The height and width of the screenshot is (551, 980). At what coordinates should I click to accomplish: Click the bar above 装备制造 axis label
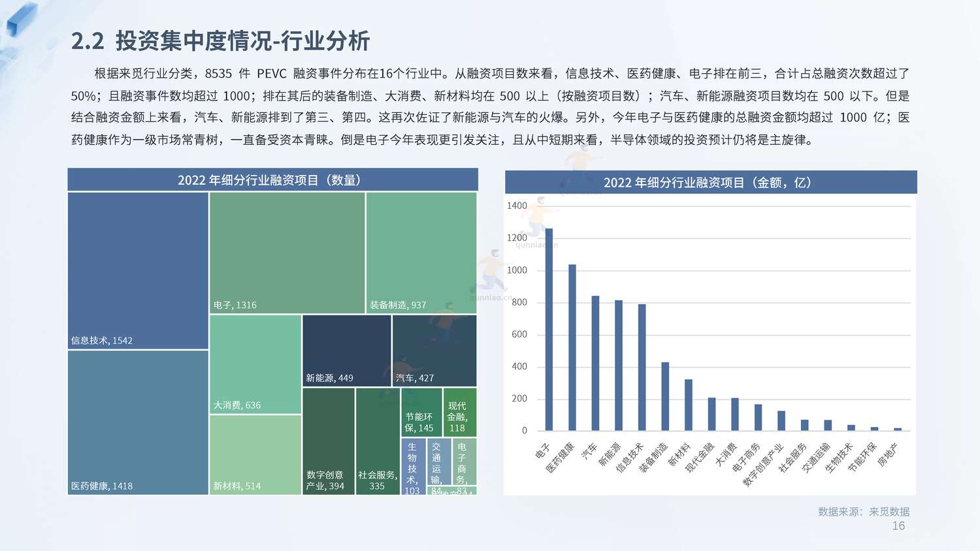point(665,396)
